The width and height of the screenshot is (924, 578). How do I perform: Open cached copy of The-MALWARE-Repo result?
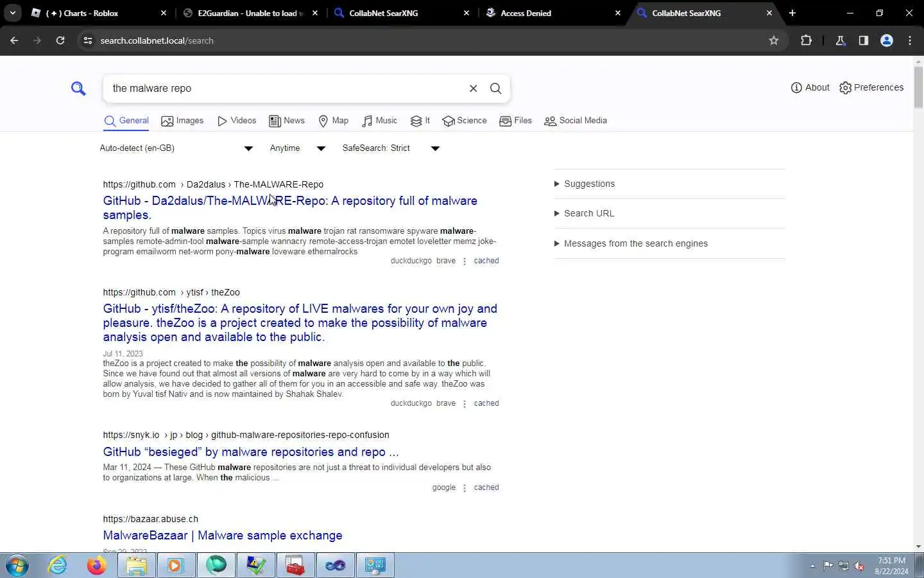pyautogui.click(x=486, y=261)
